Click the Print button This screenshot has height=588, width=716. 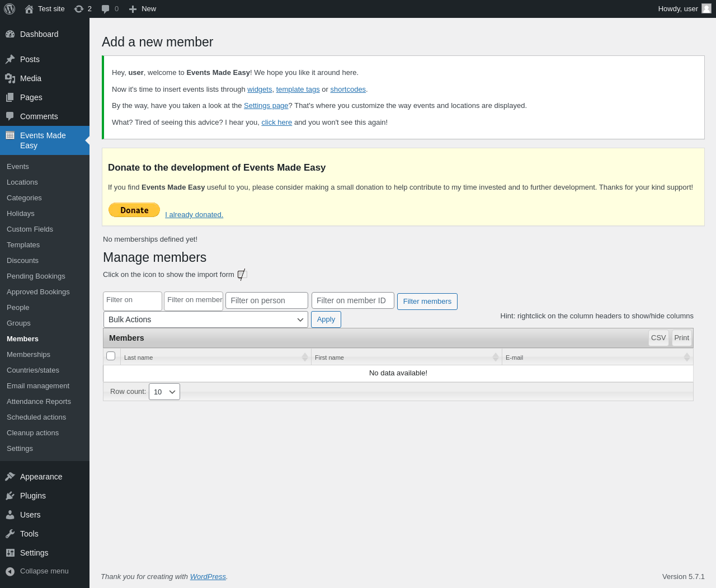(x=682, y=338)
